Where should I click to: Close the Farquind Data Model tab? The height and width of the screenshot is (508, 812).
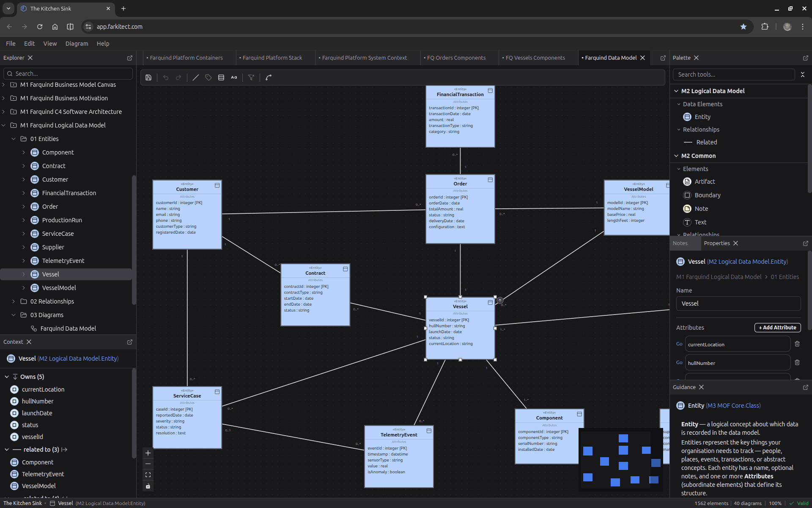click(643, 58)
